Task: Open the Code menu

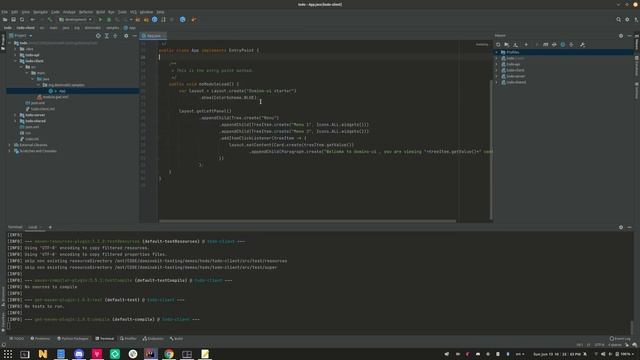Action: (x=55, y=12)
